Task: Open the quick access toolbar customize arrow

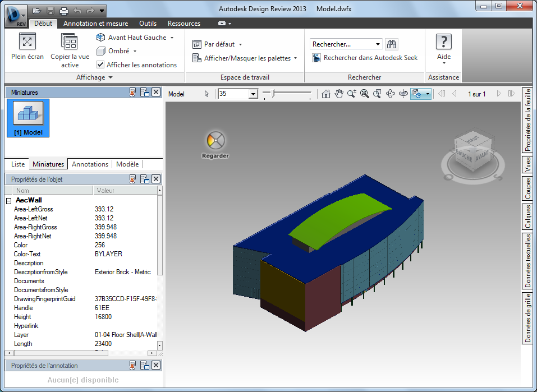Action: (x=102, y=11)
